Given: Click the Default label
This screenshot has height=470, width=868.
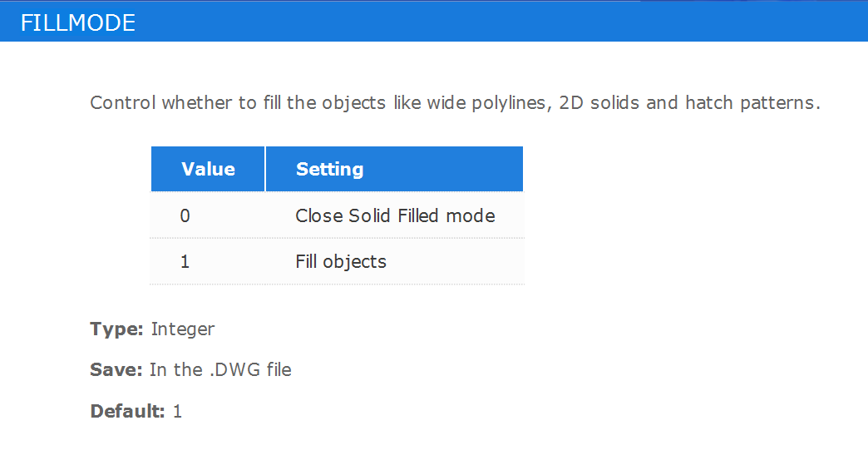Looking at the screenshot, I should pos(127,411).
